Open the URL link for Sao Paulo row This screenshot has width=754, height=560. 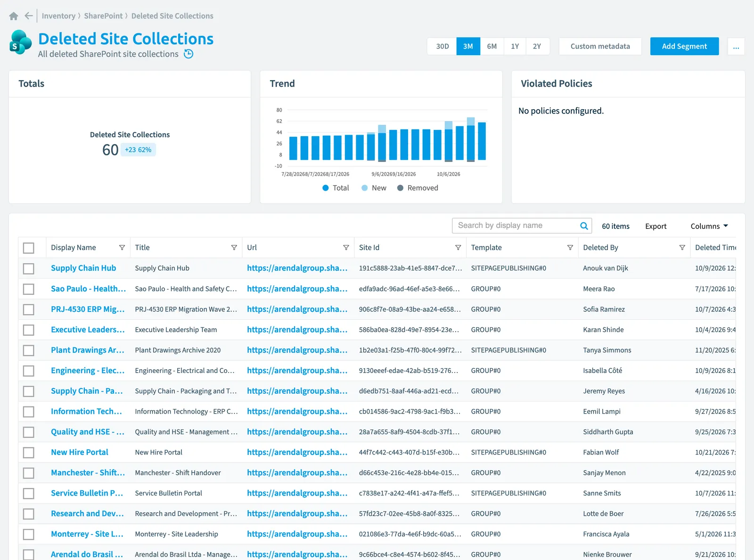pos(297,288)
